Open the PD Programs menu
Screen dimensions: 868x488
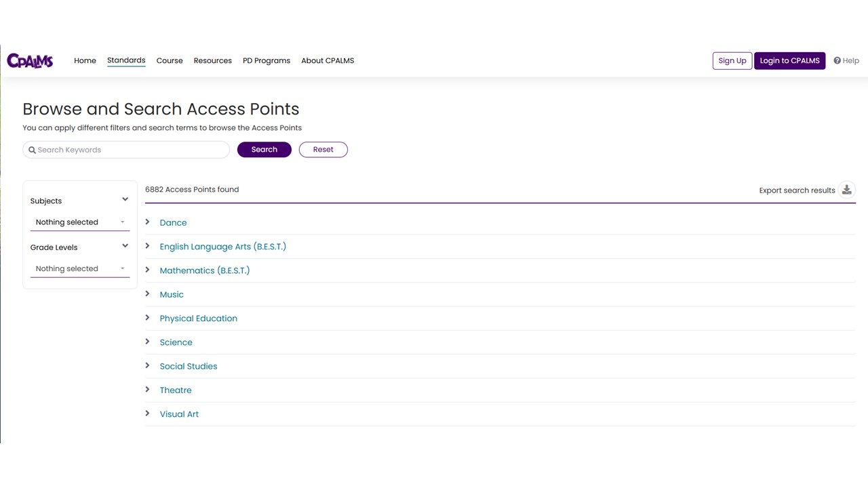pyautogui.click(x=267, y=60)
